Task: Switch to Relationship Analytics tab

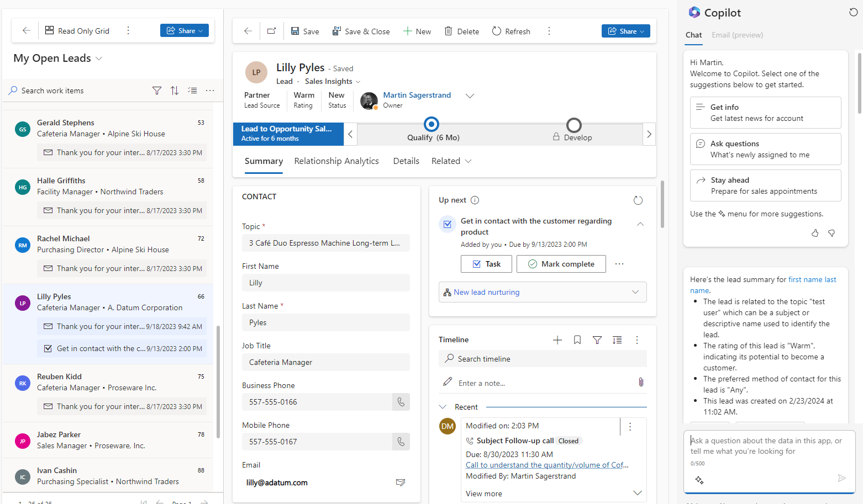Action: click(x=336, y=161)
